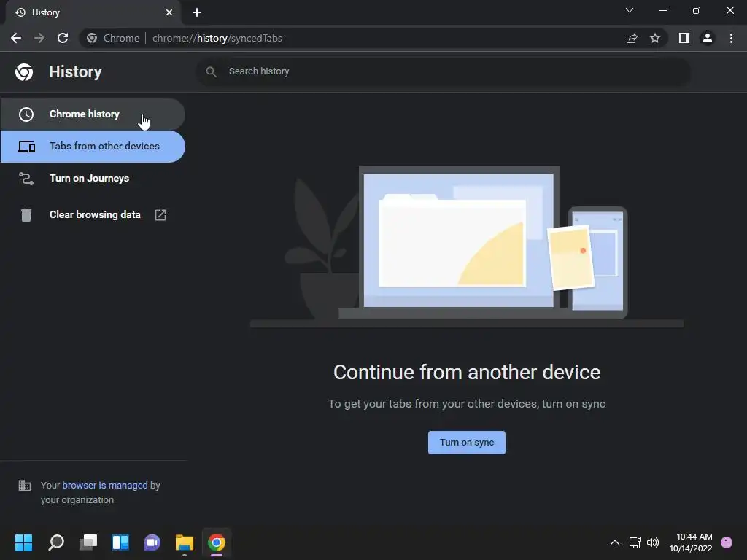Screen dimensions: 747x560
Task: Click the browser forward arrow
Action: (x=39, y=38)
